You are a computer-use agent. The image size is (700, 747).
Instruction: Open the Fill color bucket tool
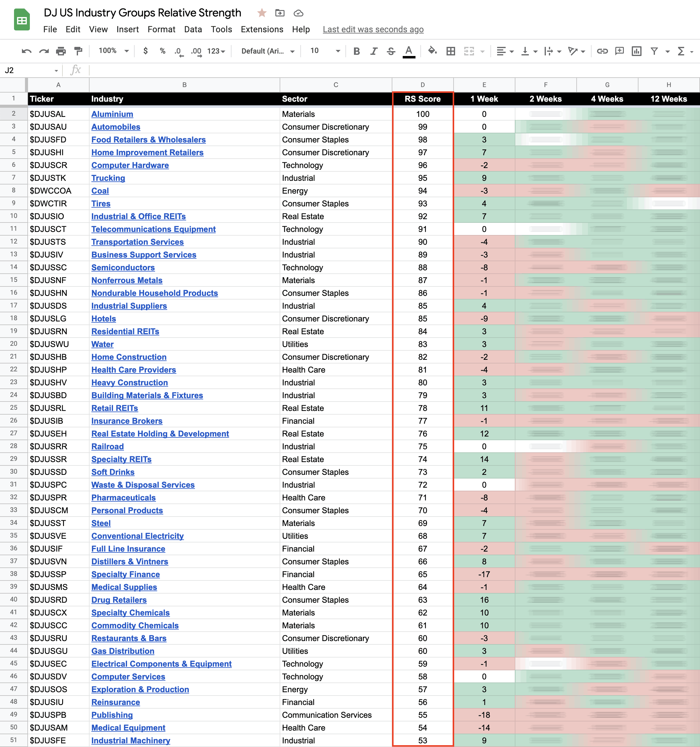click(x=432, y=51)
